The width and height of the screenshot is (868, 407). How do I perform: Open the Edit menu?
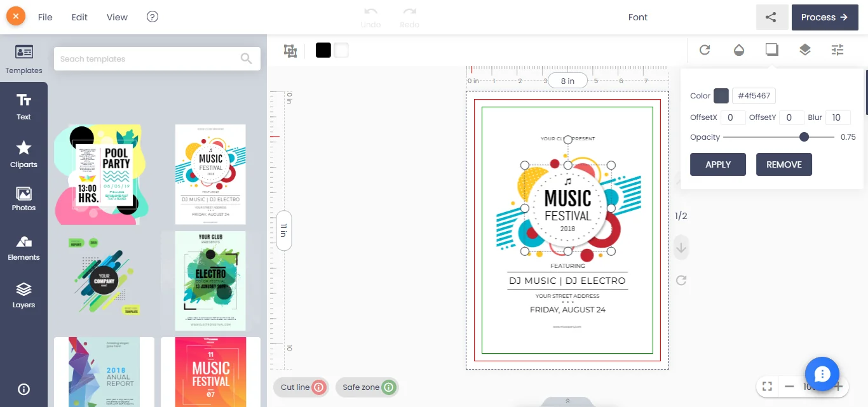[79, 17]
